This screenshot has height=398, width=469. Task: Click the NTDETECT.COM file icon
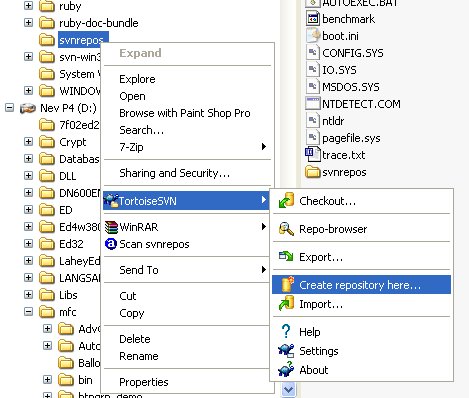tap(313, 104)
